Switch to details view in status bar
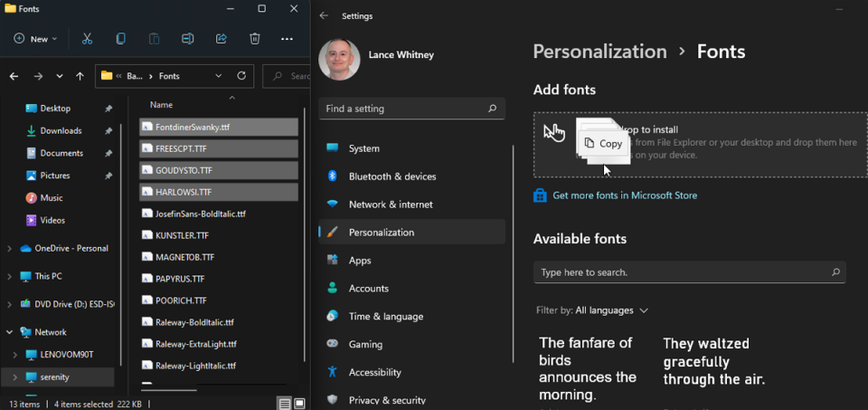868x410 pixels. tap(283, 404)
